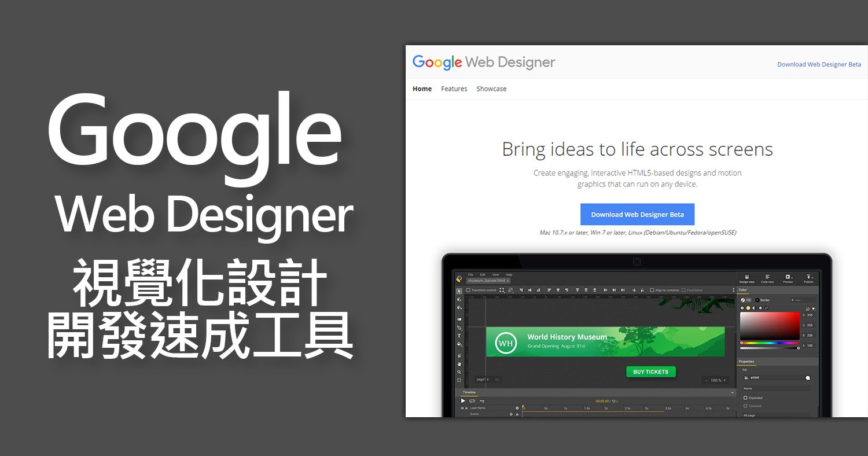Toggle the Expanded checkbox in Properties
The width and height of the screenshot is (868, 456).
[x=745, y=398]
